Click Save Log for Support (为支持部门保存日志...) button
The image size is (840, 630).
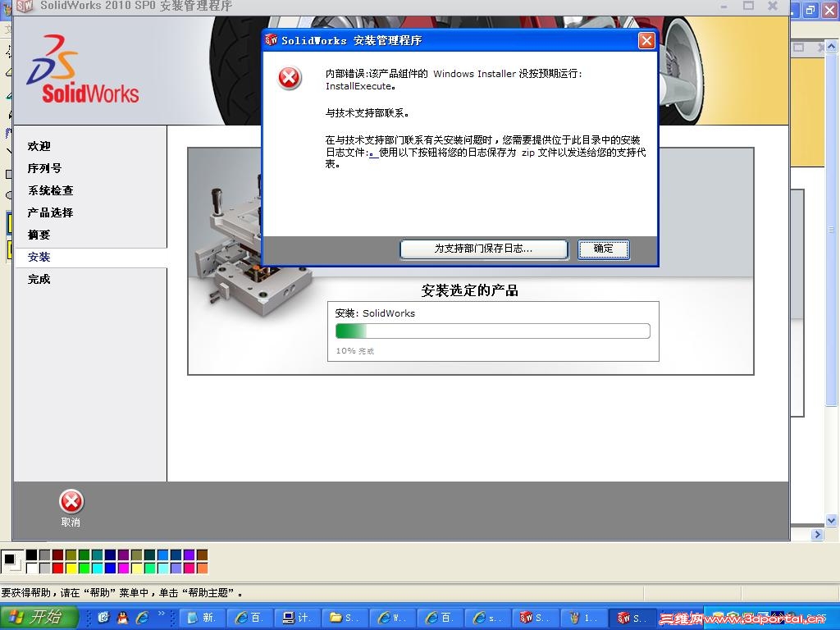(x=483, y=249)
